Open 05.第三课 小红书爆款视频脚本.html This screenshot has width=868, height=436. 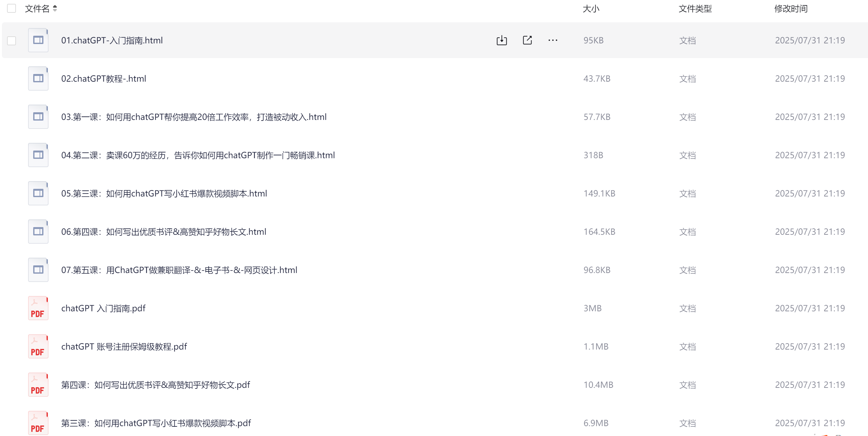pyautogui.click(x=164, y=194)
